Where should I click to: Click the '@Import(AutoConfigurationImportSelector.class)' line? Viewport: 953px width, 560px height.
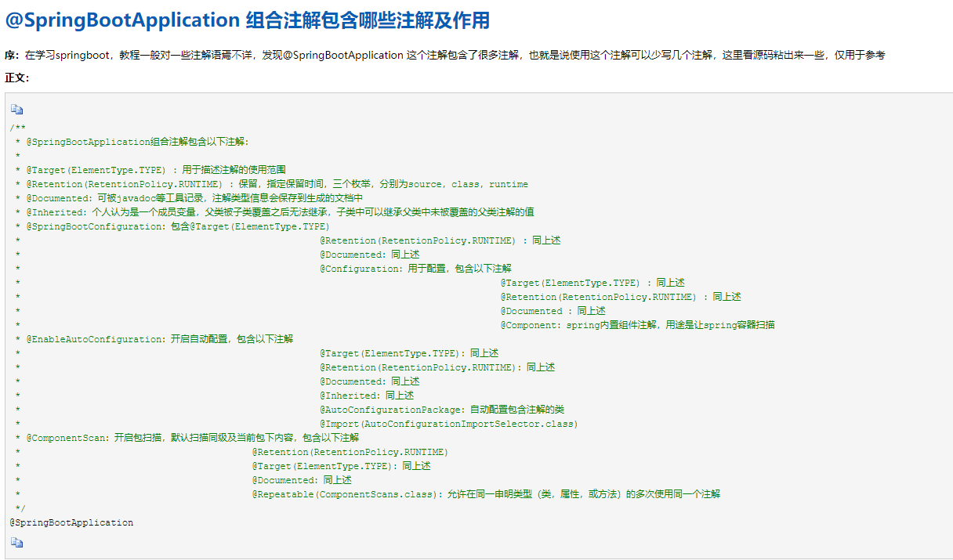pyautogui.click(x=449, y=424)
